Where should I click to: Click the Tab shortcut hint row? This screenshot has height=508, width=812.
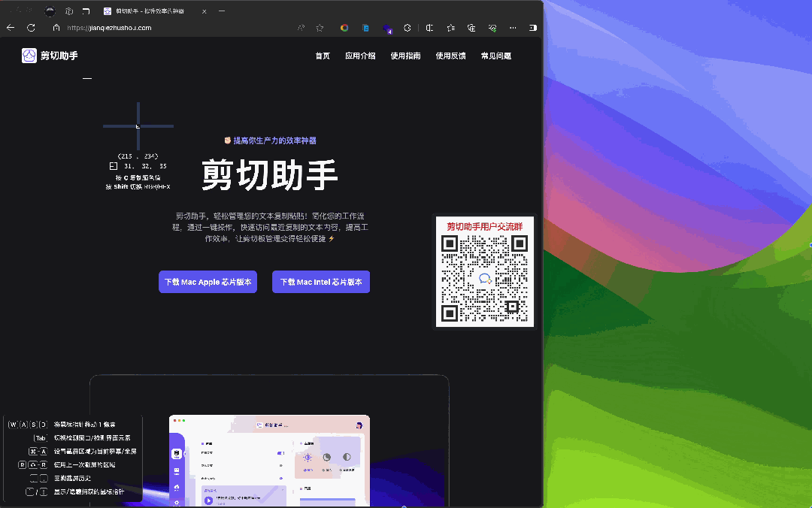(x=83, y=438)
